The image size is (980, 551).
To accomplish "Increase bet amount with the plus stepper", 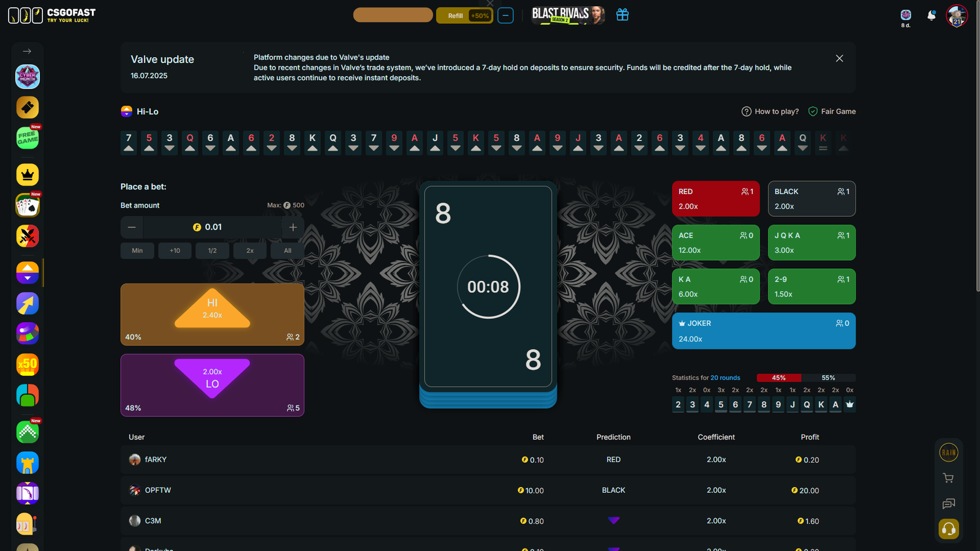I will (293, 227).
